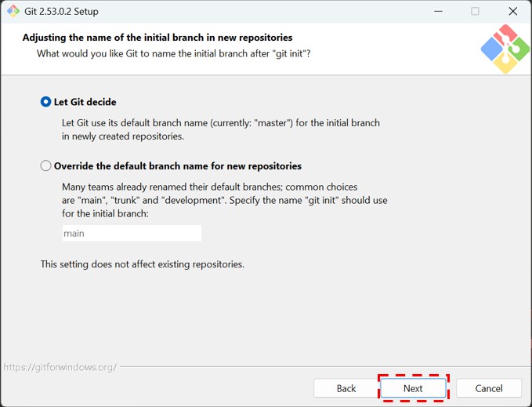Click 'Override the default branch name' label text
The height and width of the screenshot is (407, 532).
pyautogui.click(x=177, y=166)
